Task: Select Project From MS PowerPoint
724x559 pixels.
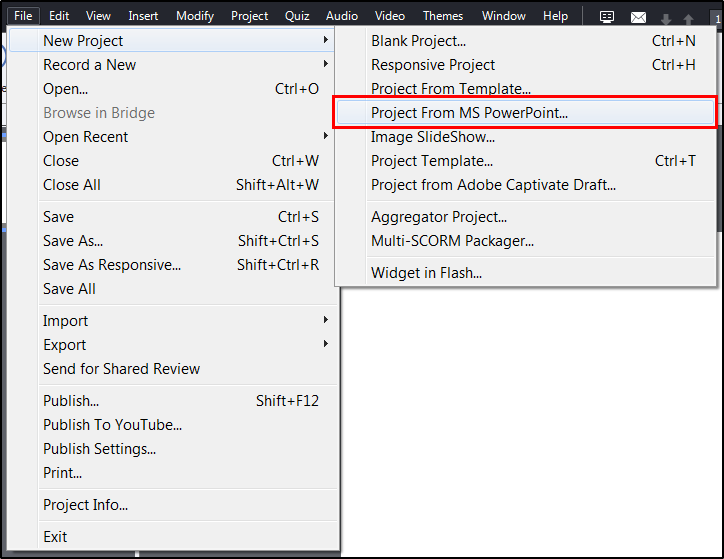Action: tap(469, 112)
